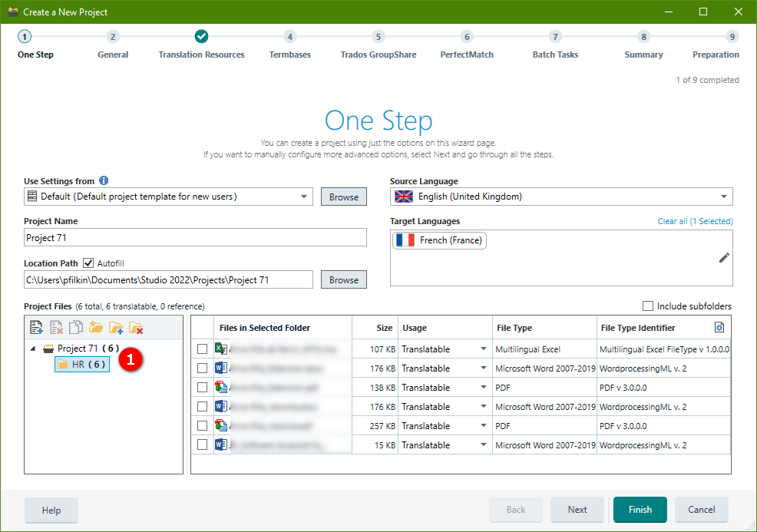
Task: Select the HR (6) folder in tree
Action: click(83, 365)
